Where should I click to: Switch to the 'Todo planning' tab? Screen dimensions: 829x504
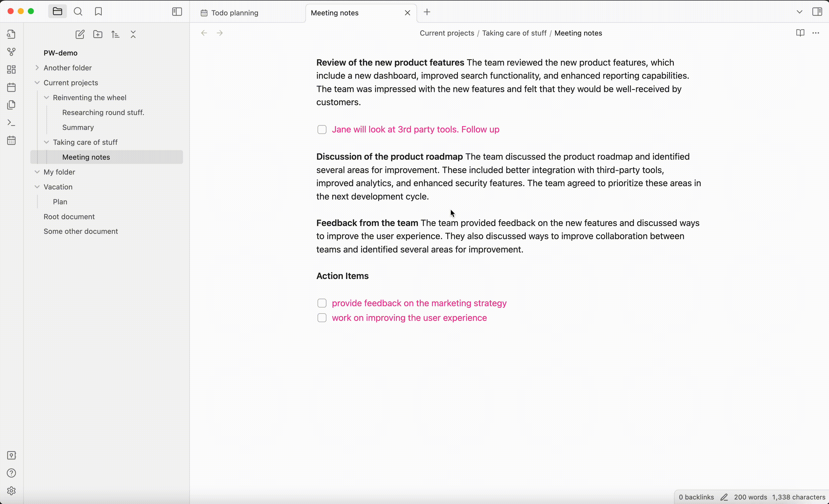235,13
